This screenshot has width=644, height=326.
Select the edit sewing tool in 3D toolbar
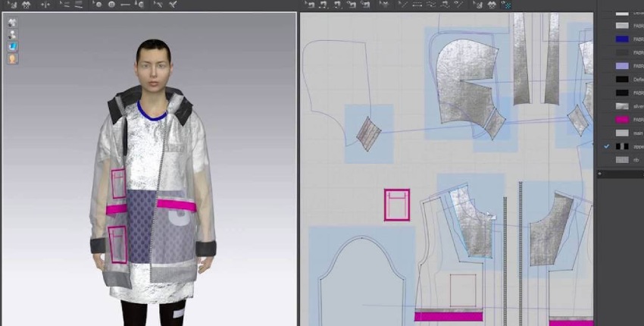(65, 5)
